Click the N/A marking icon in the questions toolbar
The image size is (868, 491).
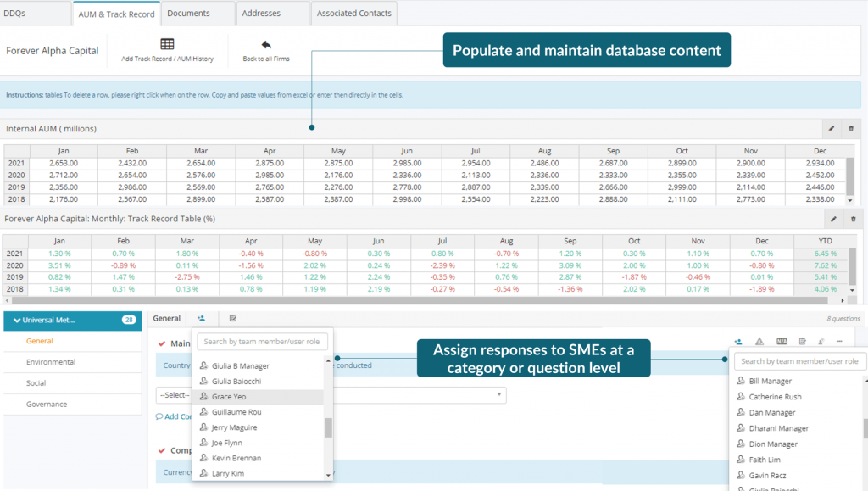782,341
